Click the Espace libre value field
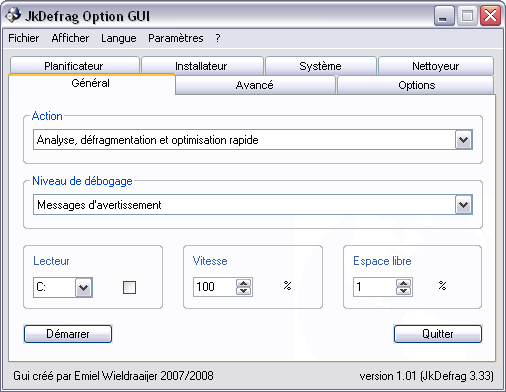This screenshot has height=392, width=506. pos(375,287)
